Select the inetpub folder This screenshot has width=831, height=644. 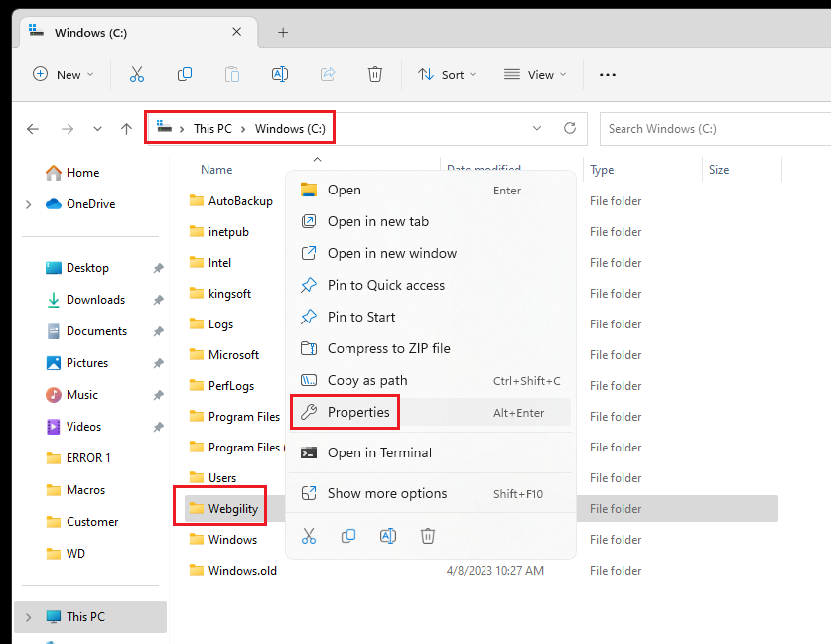pyautogui.click(x=219, y=232)
